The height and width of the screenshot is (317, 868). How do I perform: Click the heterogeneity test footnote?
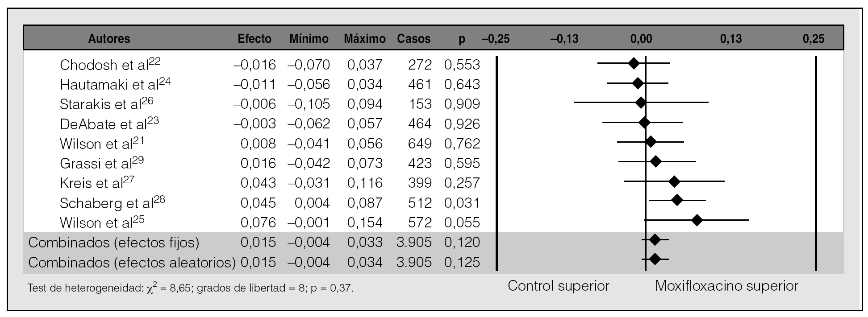pos(190,288)
